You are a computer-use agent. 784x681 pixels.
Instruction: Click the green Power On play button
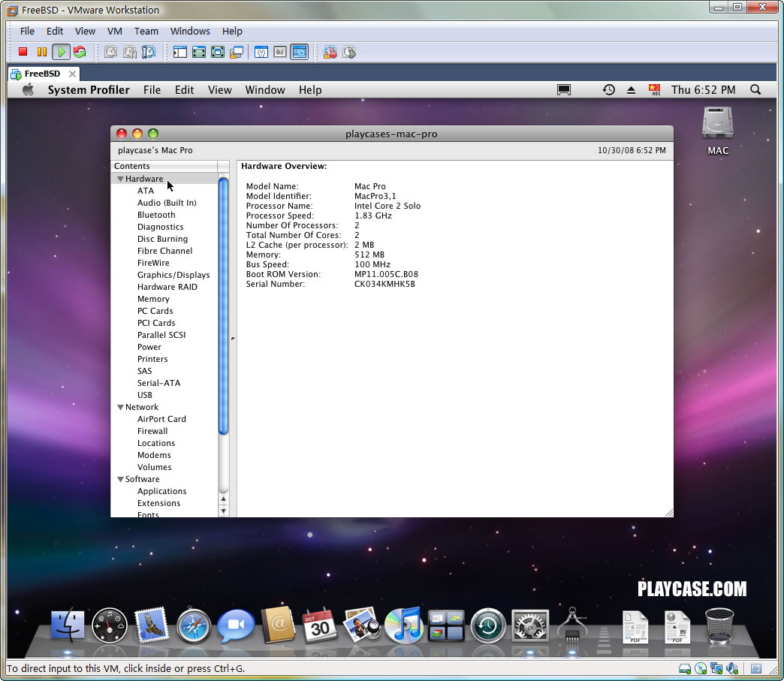pyautogui.click(x=61, y=52)
